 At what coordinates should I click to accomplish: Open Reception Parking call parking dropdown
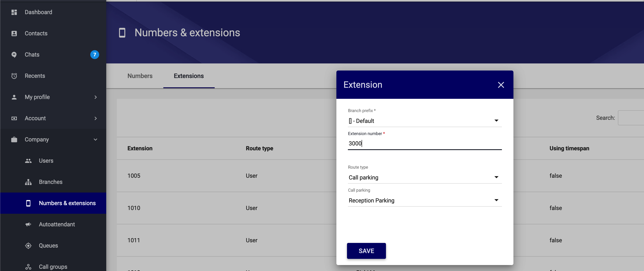click(424, 200)
